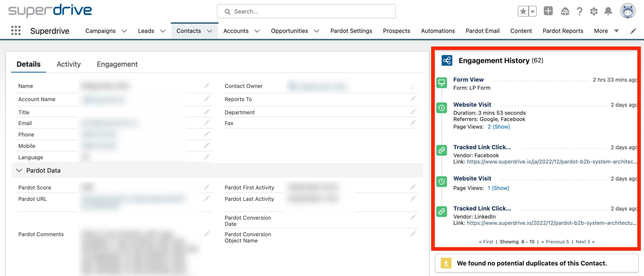The height and width of the screenshot is (276, 644).
Task: Open the user profile avatar
Action: click(x=628, y=11)
